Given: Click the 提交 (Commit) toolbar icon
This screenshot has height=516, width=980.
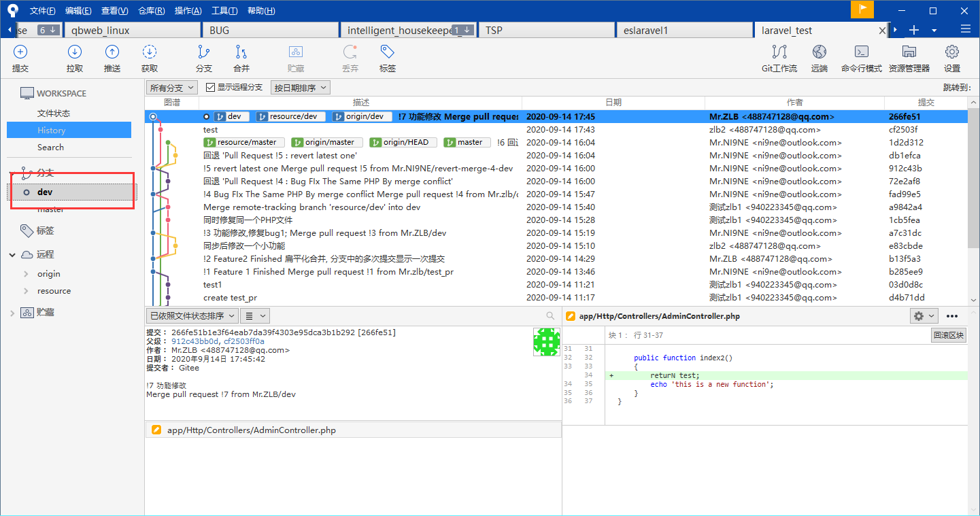Looking at the screenshot, I should click(20, 52).
